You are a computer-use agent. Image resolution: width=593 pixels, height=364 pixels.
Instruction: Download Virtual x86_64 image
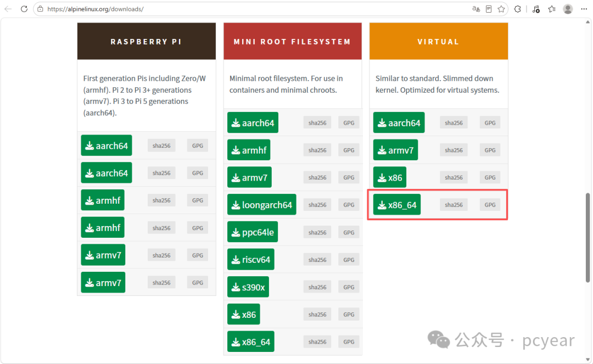[397, 204]
